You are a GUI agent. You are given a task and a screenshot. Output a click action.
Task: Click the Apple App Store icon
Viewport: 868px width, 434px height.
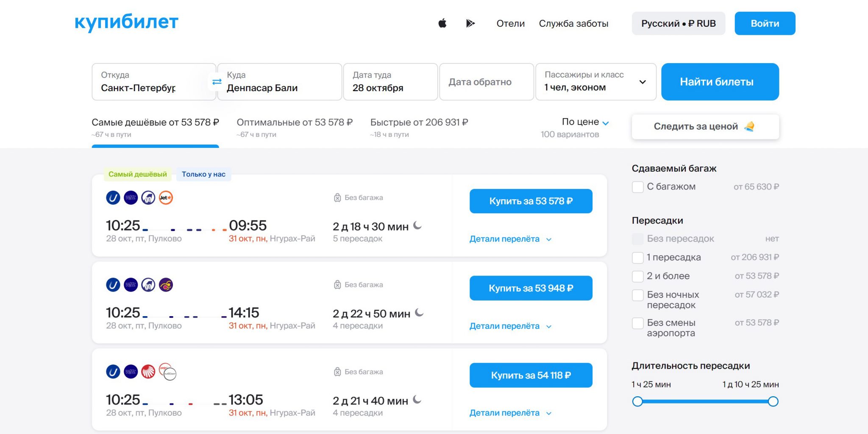tap(442, 23)
